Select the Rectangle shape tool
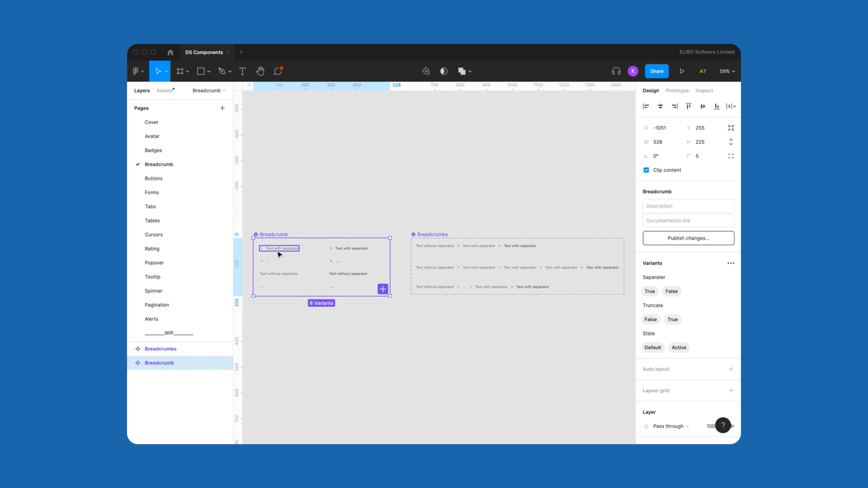Viewport: 868px width, 488px height. (201, 71)
